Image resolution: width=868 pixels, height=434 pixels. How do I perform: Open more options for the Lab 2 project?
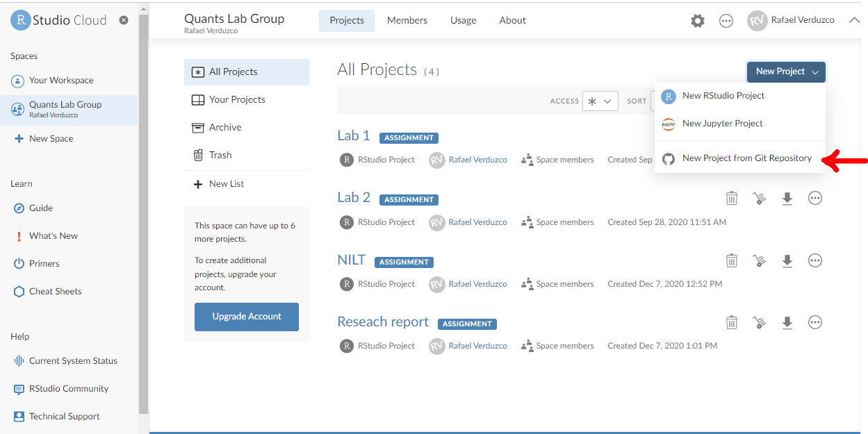(814, 198)
